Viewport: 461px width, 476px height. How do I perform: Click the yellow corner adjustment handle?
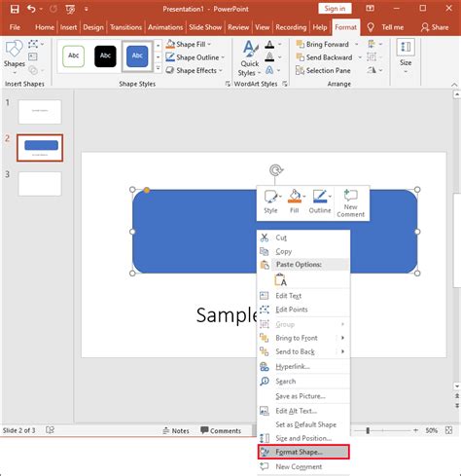coord(147,190)
